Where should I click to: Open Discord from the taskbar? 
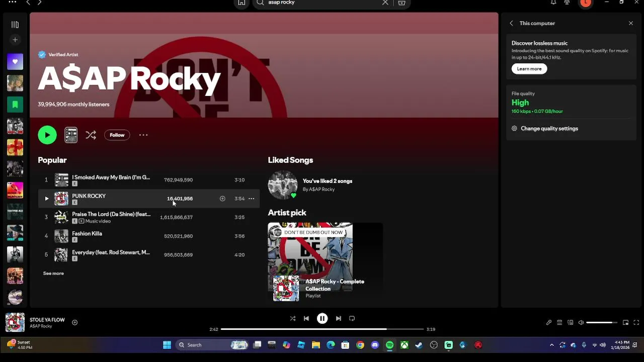point(375,345)
